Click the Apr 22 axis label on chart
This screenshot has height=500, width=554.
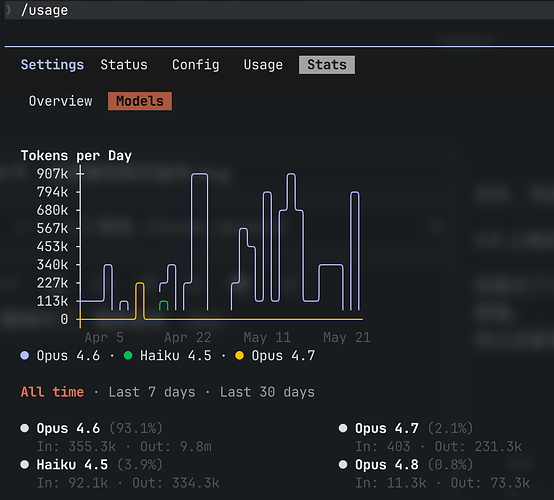point(188,337)
